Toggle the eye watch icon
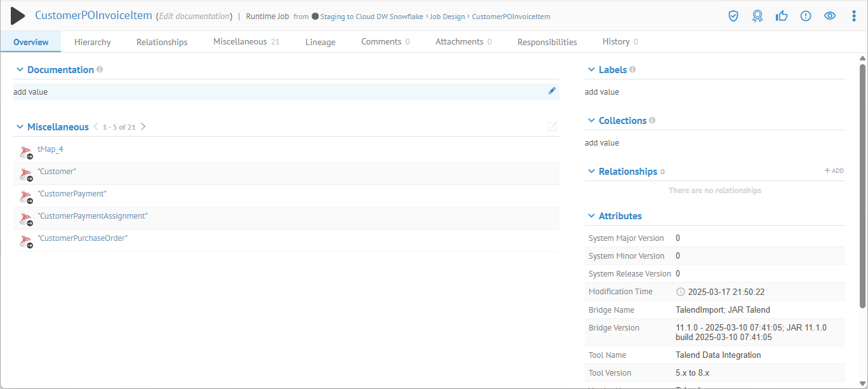868x389 pixels. tap(830, 17)
